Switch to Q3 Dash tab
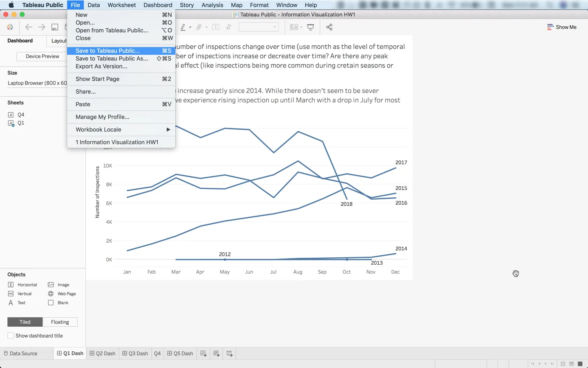 tap(135, 353)
